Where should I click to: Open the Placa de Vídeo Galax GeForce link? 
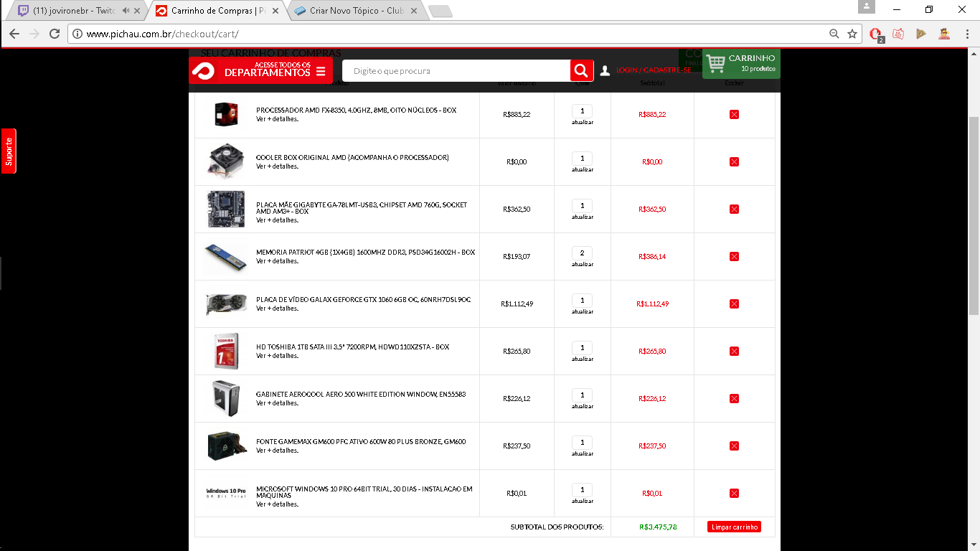tap(363, 300)
